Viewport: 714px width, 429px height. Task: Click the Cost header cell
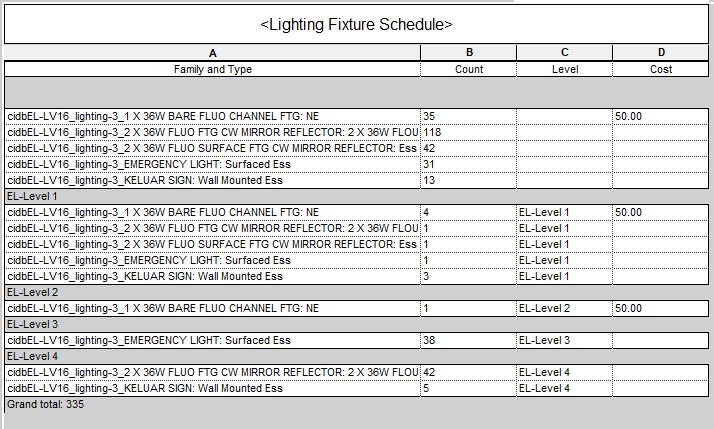[x=661, y=69]
